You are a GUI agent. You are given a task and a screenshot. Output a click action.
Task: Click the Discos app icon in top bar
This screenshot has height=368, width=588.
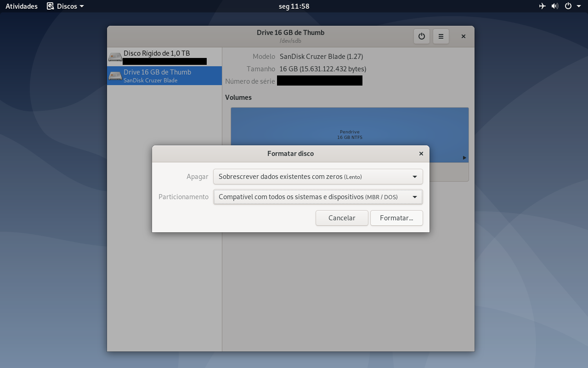coord(51,6)
